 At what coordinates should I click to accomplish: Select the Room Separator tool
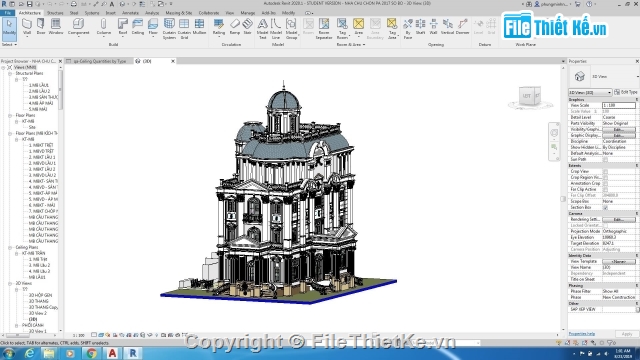(324, 29)
